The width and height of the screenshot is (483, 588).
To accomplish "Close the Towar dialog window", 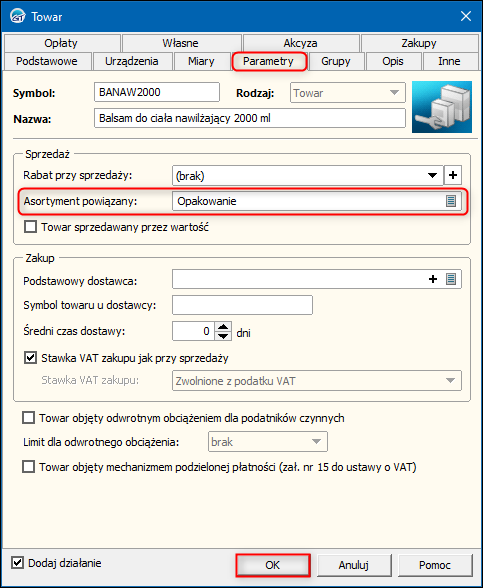I will click(x=466, y=16).
